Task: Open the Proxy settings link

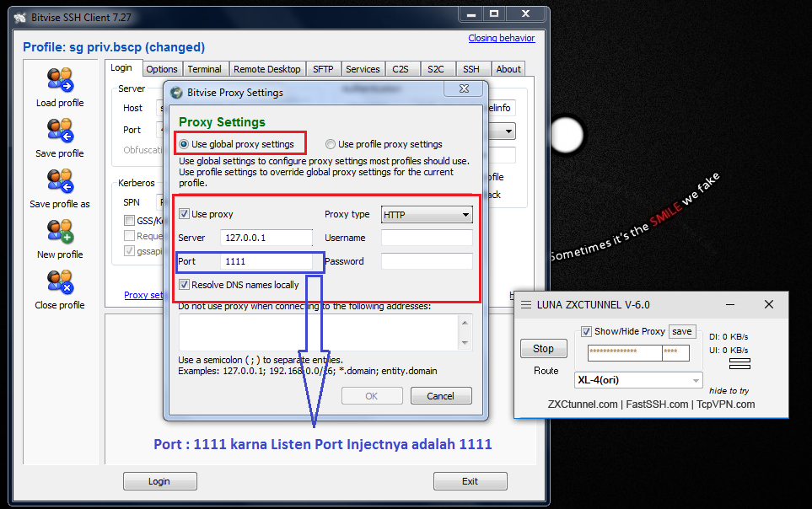Action: pos(143,295)
